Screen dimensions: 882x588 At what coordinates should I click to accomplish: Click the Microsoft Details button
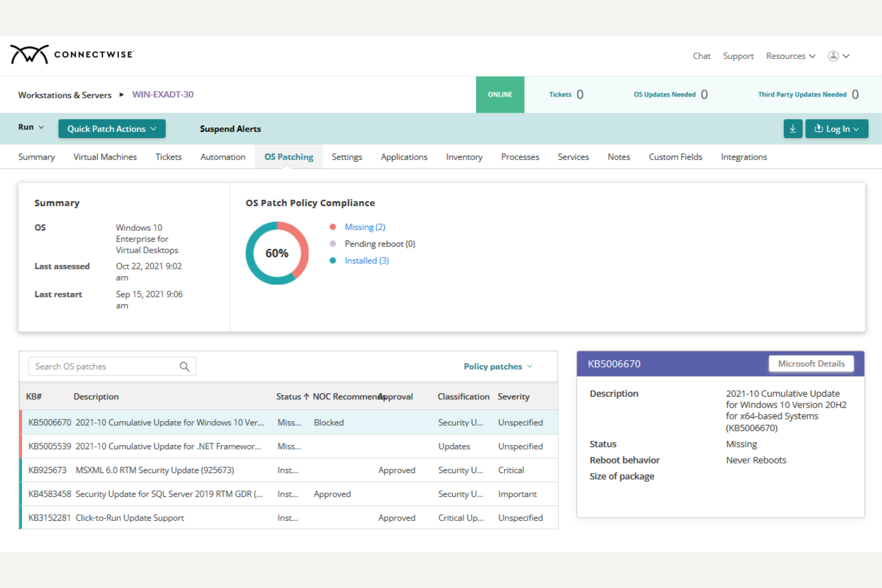click(810, 363)
